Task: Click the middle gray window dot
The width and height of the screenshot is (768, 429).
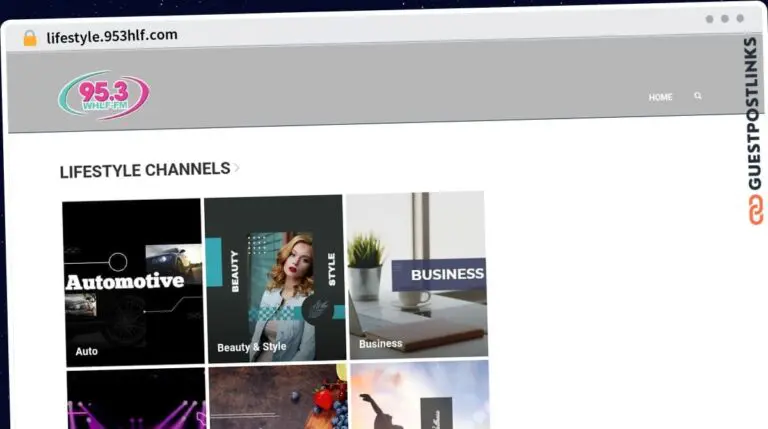Action: (725, 19)
